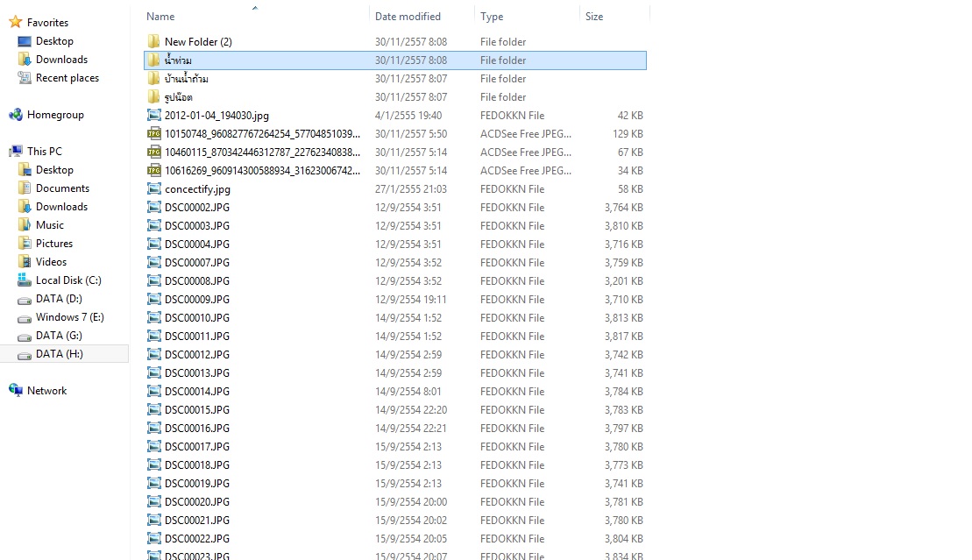Click image icon of concectify.jpg
972x560 pixels.
click(153, 188)
